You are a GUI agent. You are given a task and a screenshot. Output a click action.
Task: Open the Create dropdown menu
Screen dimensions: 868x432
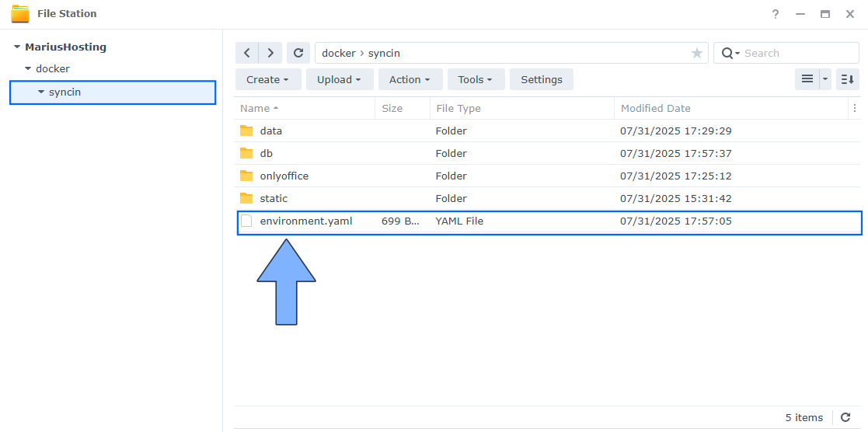269,79
